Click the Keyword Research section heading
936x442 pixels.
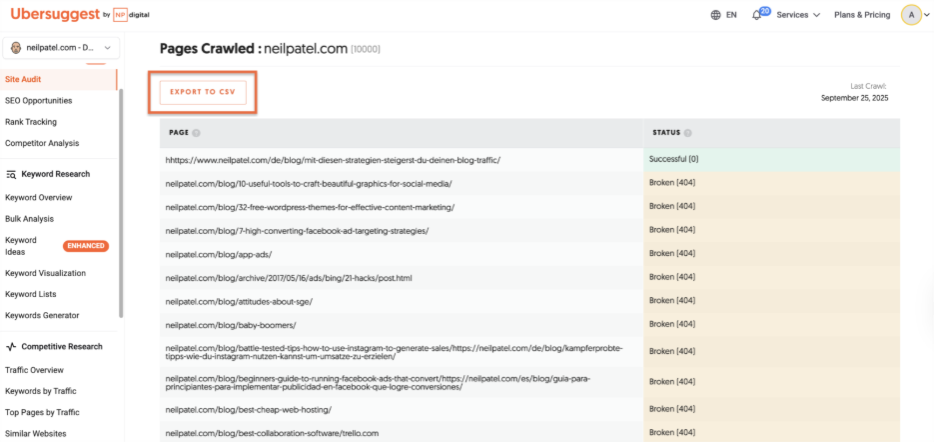coord(56,174)
